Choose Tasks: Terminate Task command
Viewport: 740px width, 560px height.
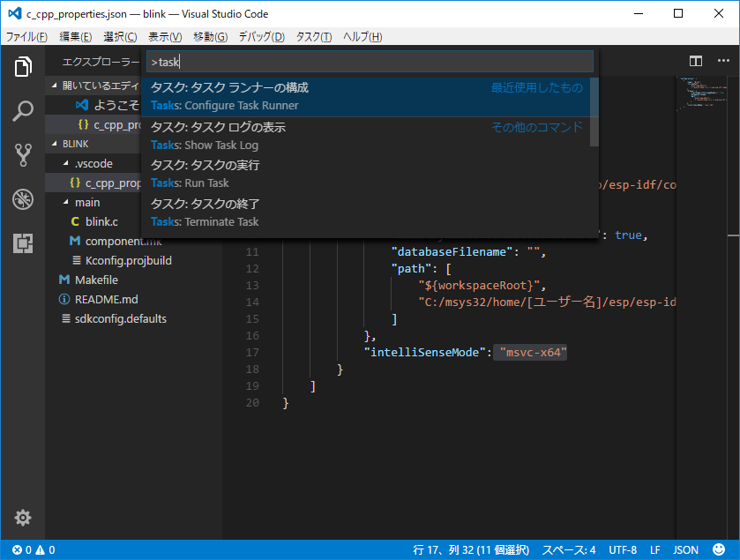[366, 213]
